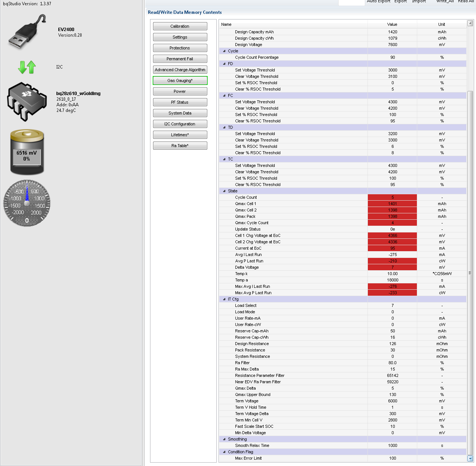Click the scrollbar down arrow
This screenshot has height=466, width=476.
pos(470,459)
